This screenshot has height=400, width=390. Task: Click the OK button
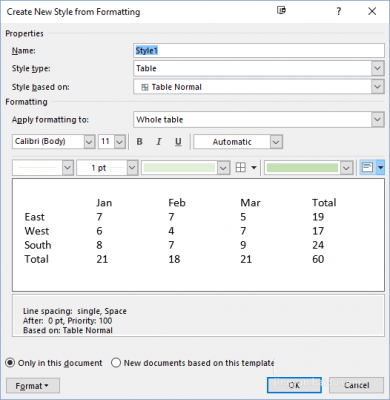(x=294, y=385)
